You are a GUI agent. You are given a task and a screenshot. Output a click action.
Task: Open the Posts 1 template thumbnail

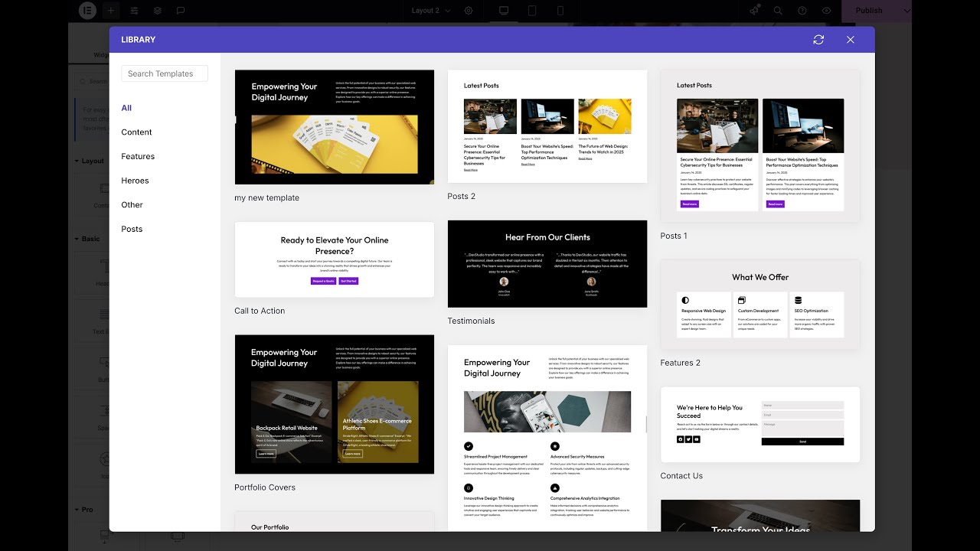pos(760,146)
